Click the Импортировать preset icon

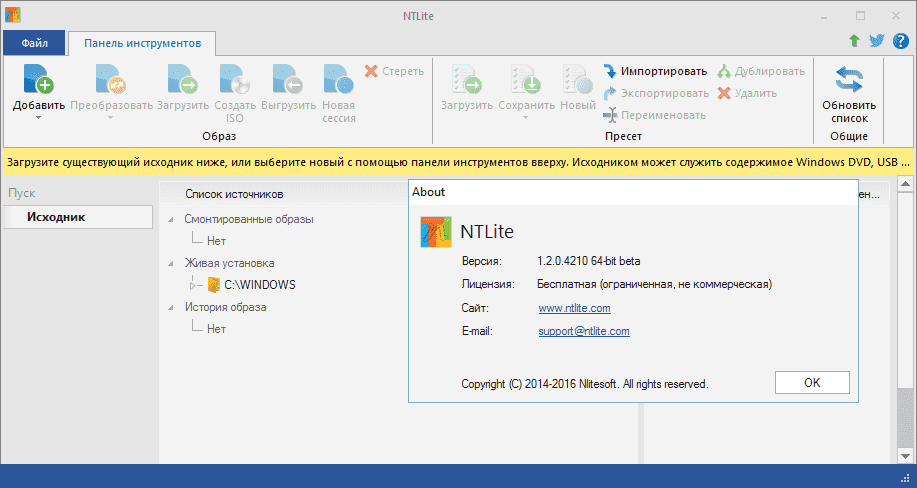click(610, 71)
